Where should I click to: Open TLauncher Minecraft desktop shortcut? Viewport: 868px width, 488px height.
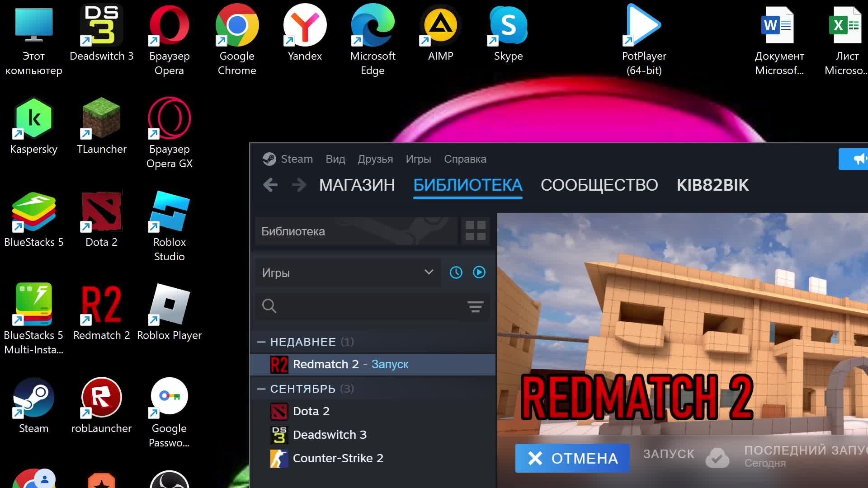click(102, 126)
